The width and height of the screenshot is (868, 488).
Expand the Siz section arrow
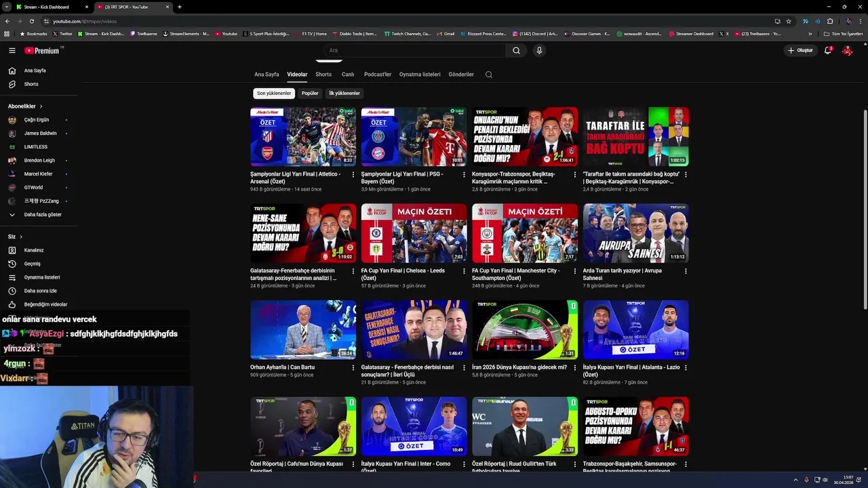(x=21, y=237)
